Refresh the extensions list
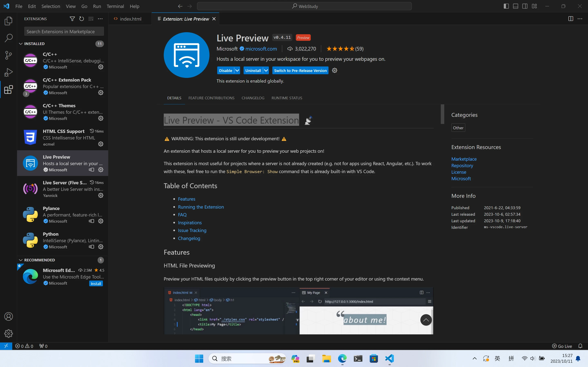Viewport: 588px width, 367px height. point(81,19)
